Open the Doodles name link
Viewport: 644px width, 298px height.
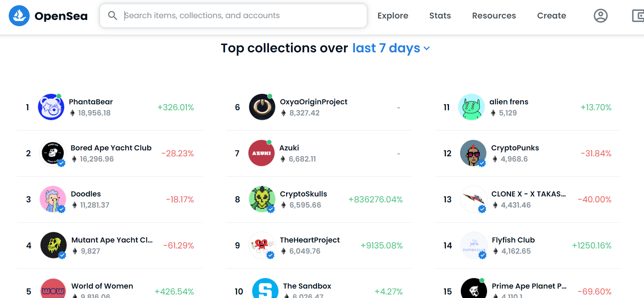coord(86,194)
